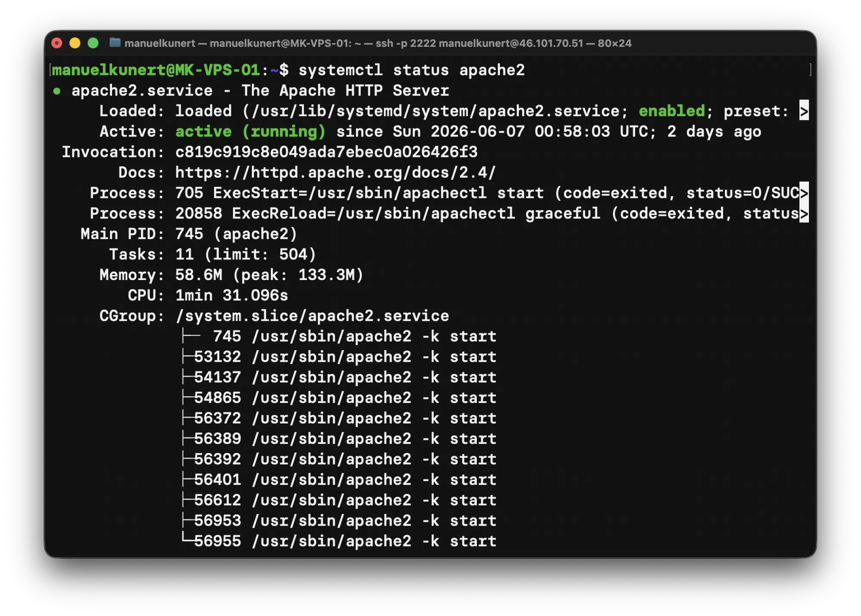Click the 'Main PID:' field label

click(122, 234)
